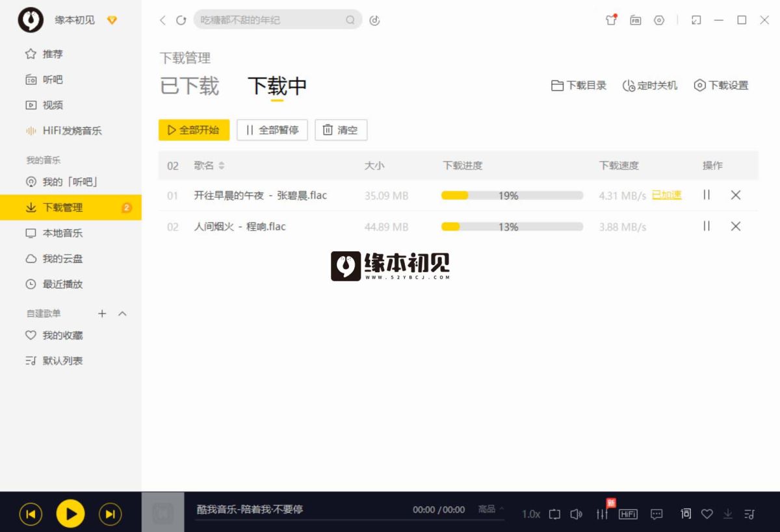The width and height of the screenshot is (780, 532).
Task: Skip to next track
Action: tap(110, 514)
